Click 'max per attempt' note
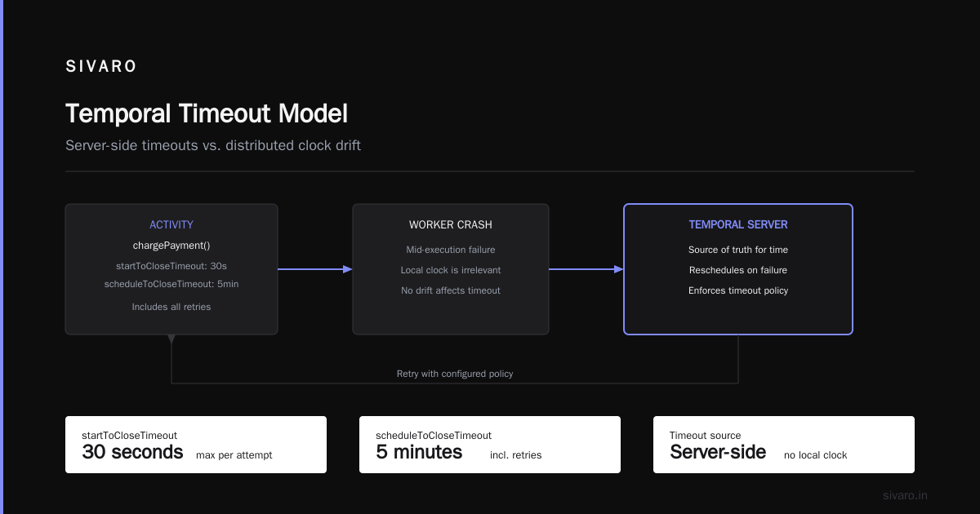 (x=234, y=455)
